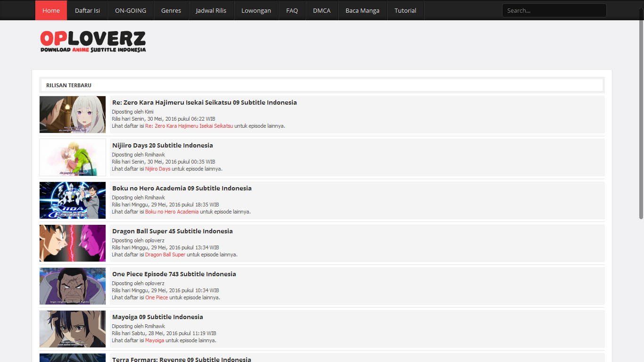The image size is (644, 362).
Task: Open Nijiiro Days 20 thumbnail
Action: pyautogui.click(x=73, y=157)
